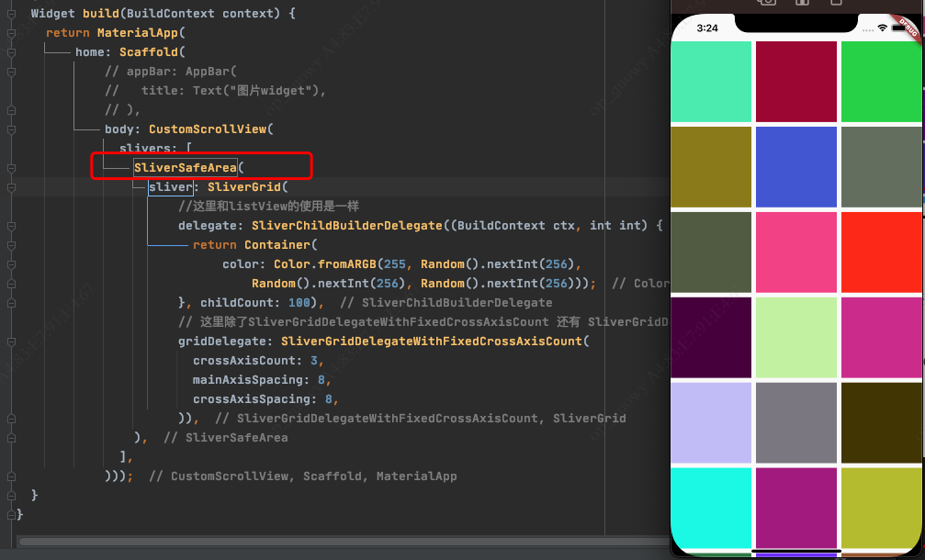Click the '//这里和listView的使用是一样' comment

[x=268, y=207]
